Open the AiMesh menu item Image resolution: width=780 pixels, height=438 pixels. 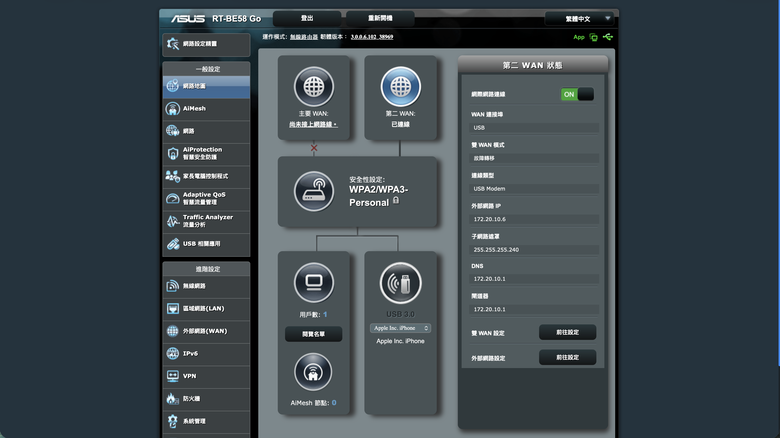[x=206, y=109]
